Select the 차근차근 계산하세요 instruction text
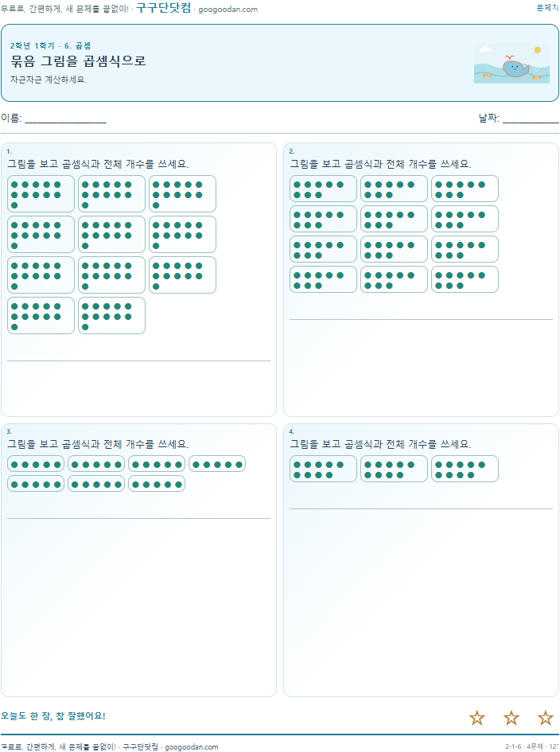The height and width of the screenshot is (752, 560). 49,80
